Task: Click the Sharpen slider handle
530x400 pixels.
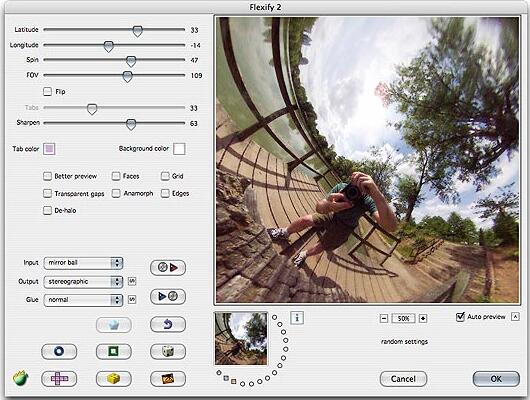Action: point(131,124)
